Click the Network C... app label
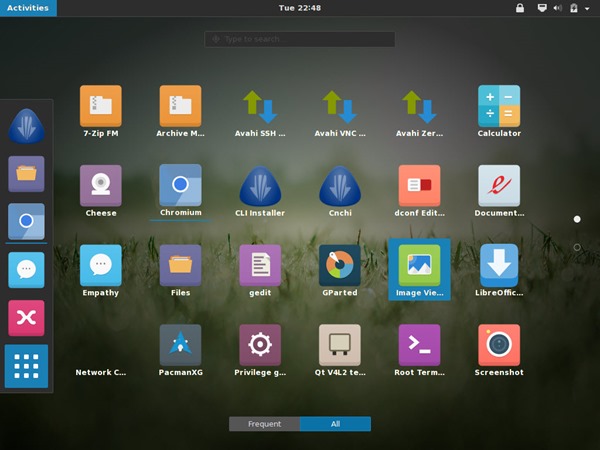 click(101, 372)
